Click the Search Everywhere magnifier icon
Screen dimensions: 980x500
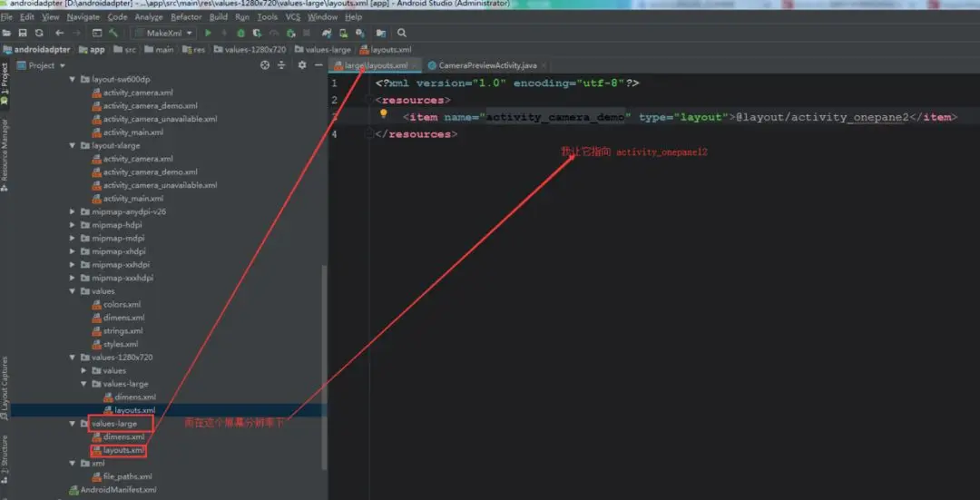[x=402, y=34]
